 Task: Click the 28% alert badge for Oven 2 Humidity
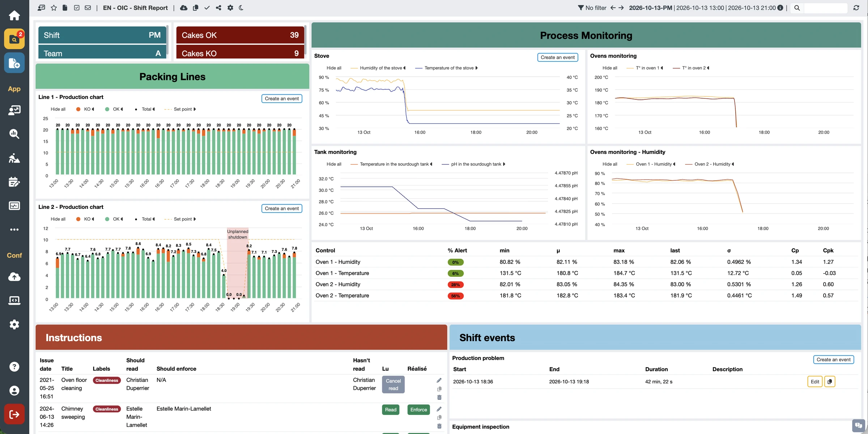pos(455,285)
